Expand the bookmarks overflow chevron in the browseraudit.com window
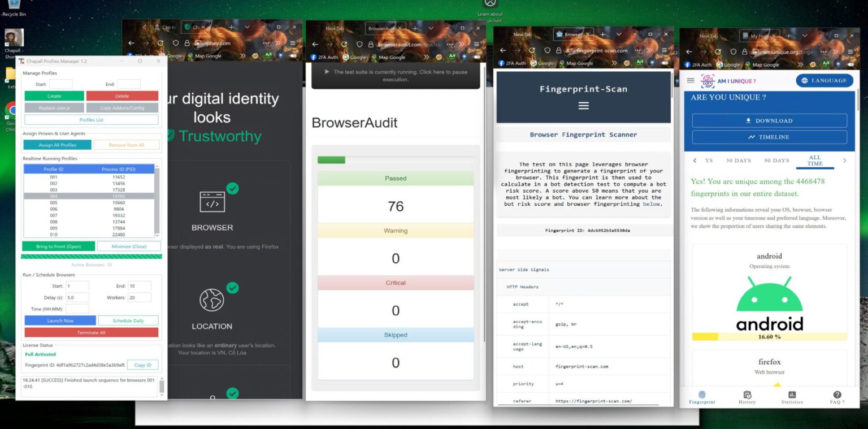This screenshot has width=868, height=429. pos(427,57)
